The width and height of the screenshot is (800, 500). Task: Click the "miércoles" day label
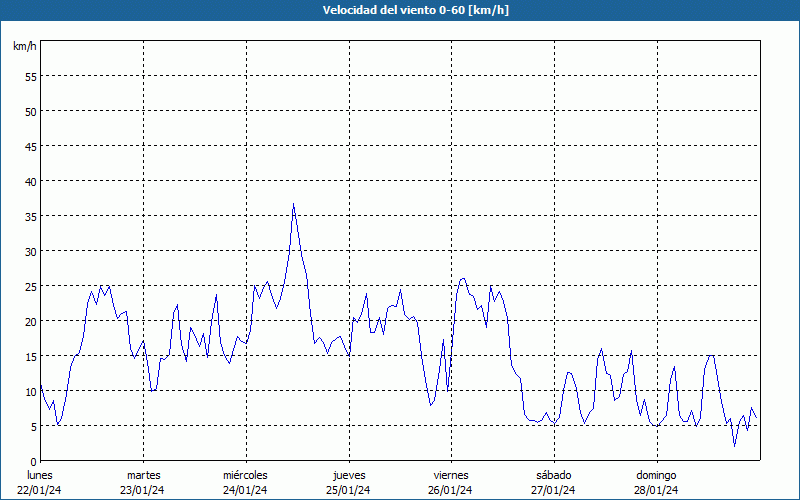[x=245, y=475]
